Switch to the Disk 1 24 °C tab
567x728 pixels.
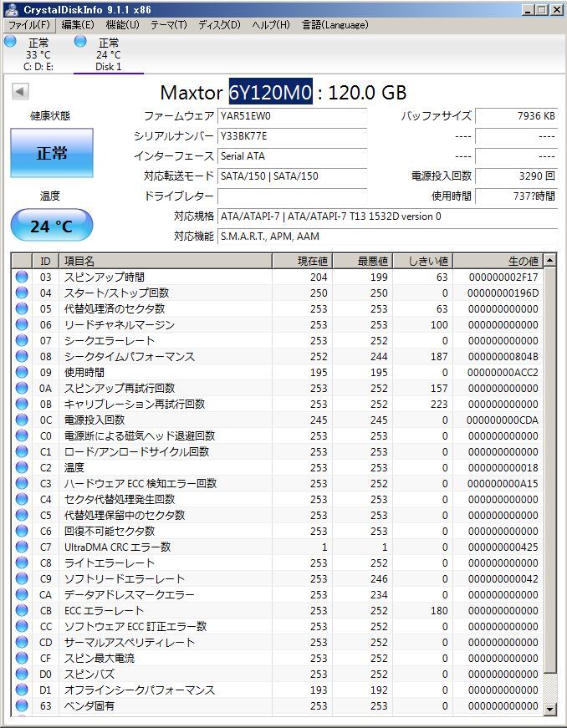pos(108,54)
